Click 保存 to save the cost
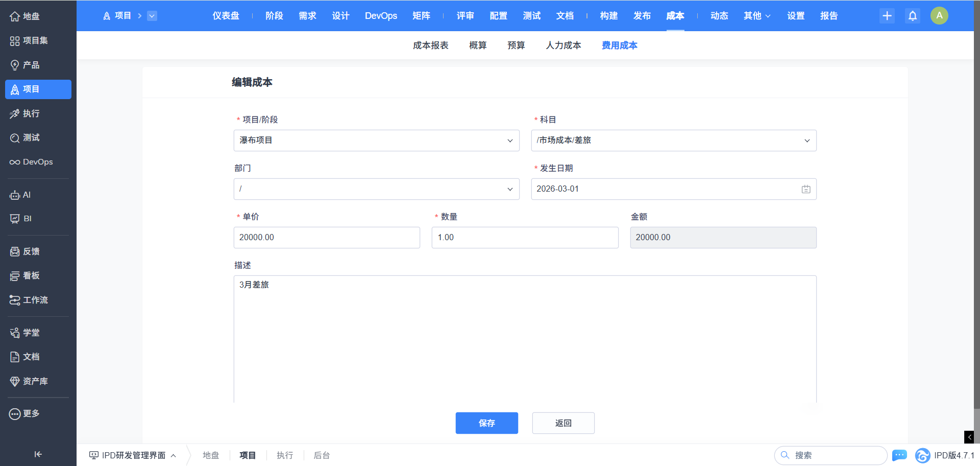Screen dimensions: 980x466 tap(487, 423)
